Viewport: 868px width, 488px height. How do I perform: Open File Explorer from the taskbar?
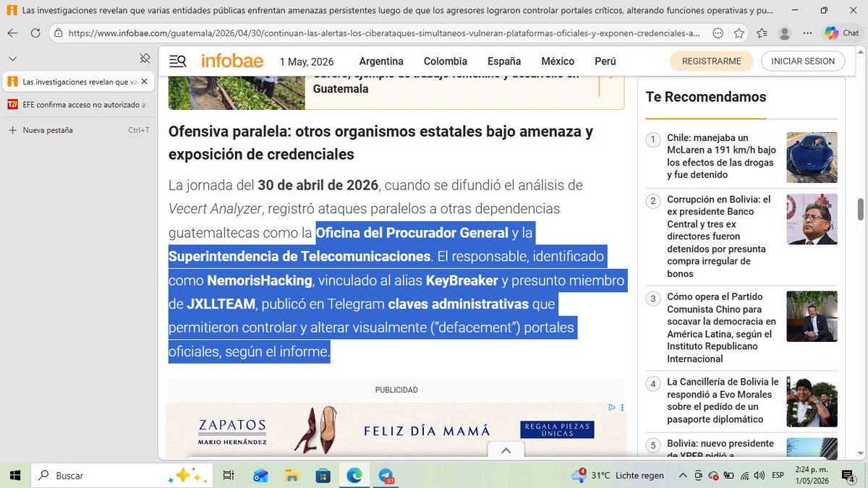292,475
